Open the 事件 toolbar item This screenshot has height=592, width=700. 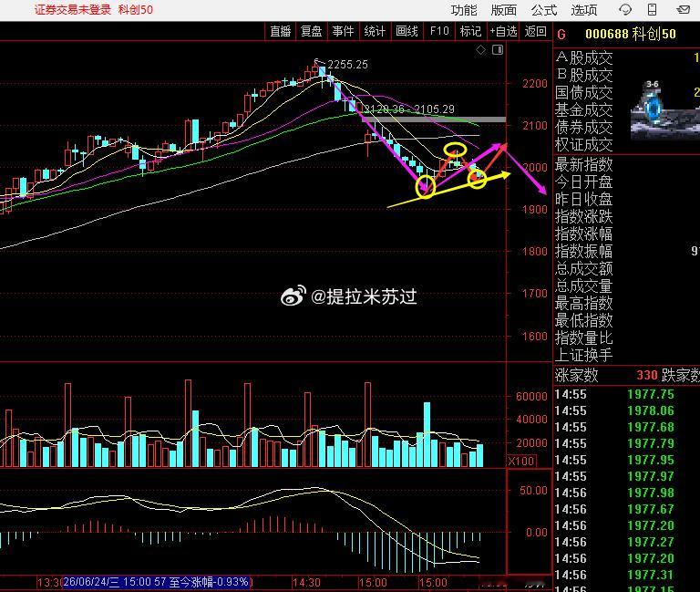343,31
